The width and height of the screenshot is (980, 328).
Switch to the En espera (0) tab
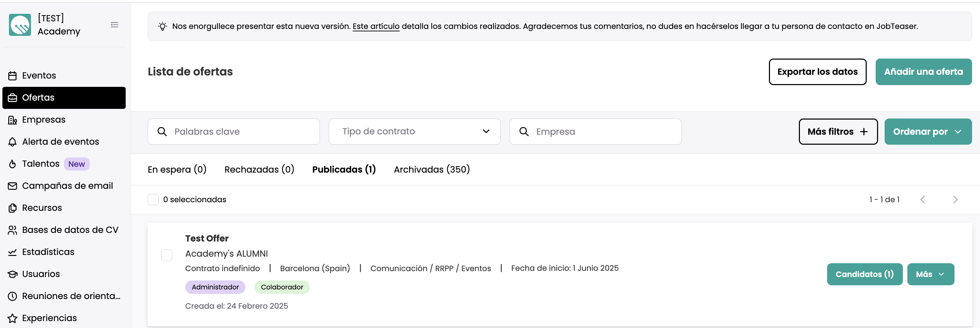(x=177, y=170)
